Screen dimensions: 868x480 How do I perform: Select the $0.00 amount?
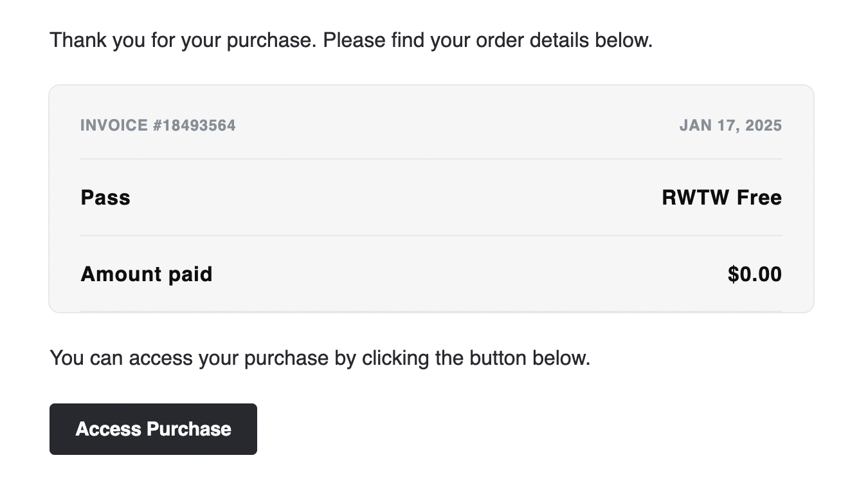click(x=754, y=273)
